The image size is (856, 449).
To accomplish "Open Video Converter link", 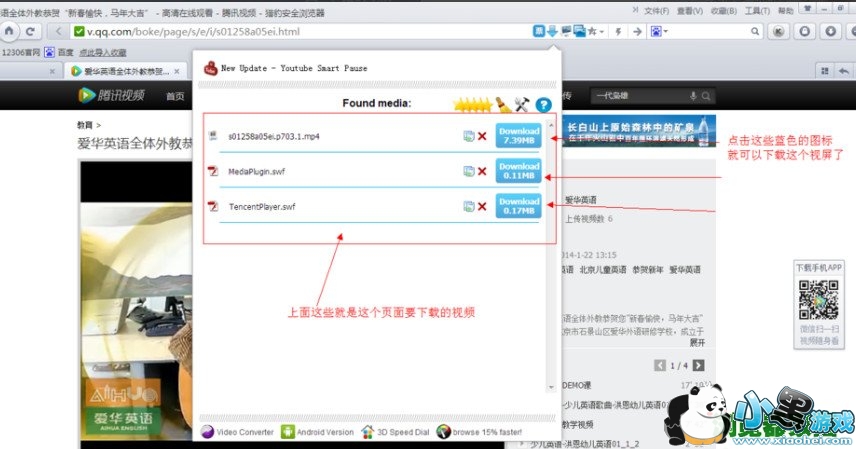I will point(237,432).
